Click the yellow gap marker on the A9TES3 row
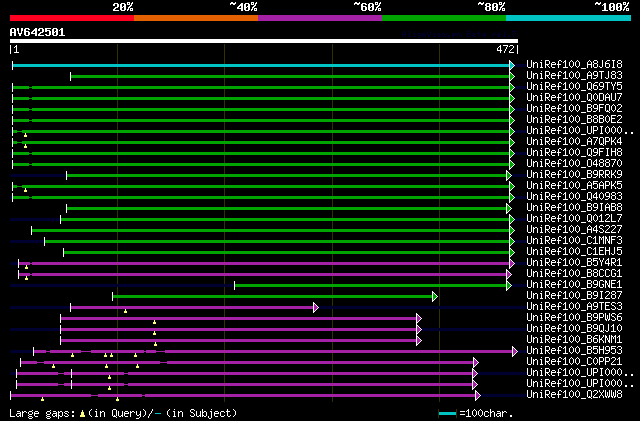640x421 pixels. (126, 311)
